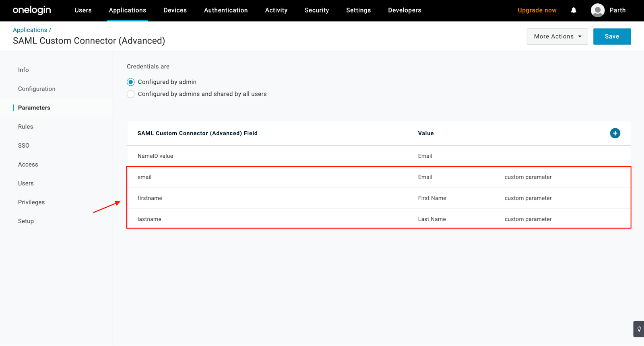Open the Settings menu
The height and width of the screenshot is (346, 644).
358,10
